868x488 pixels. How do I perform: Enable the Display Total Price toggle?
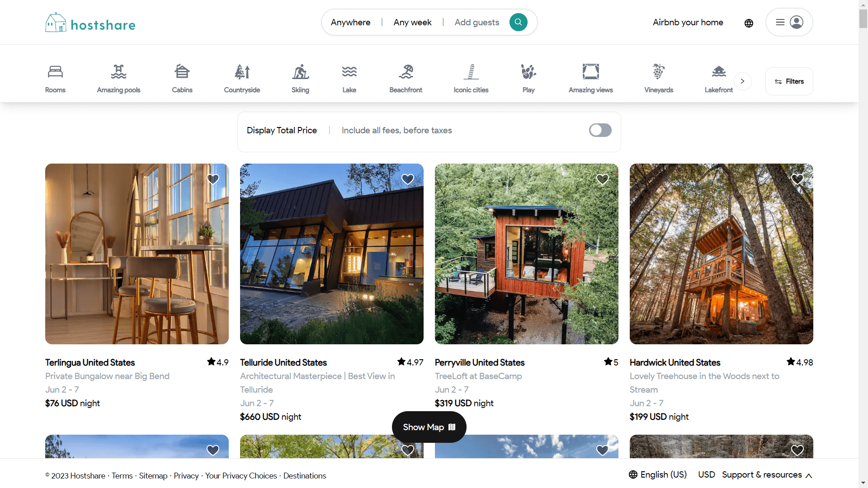coord(600,130)
